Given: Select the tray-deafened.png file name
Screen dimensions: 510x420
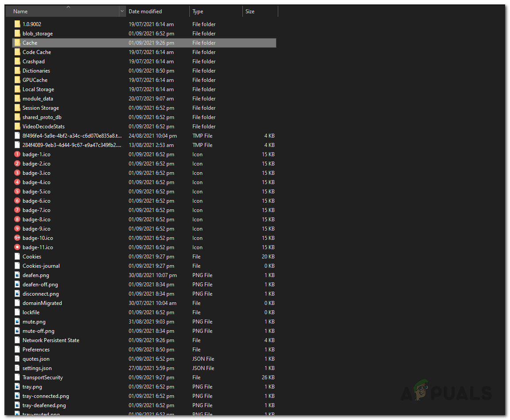Looking at the screenshot, I should tap(44, 405).
